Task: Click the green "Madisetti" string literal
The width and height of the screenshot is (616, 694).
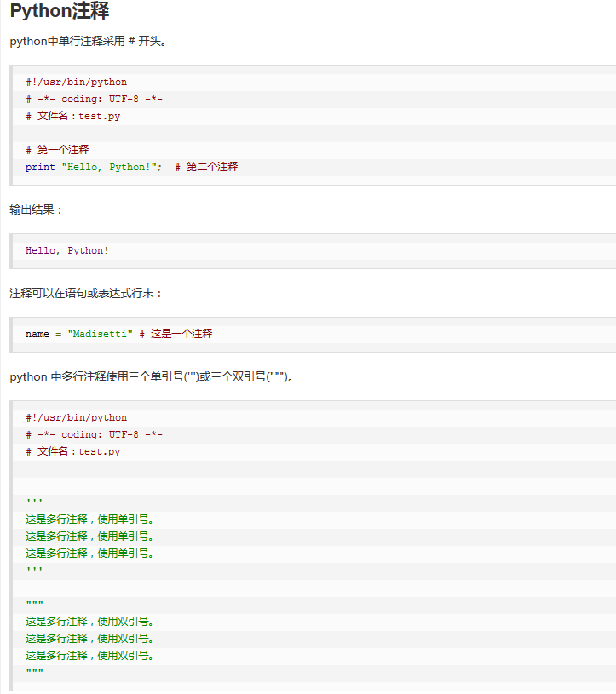Action: [x=101, y=335]
